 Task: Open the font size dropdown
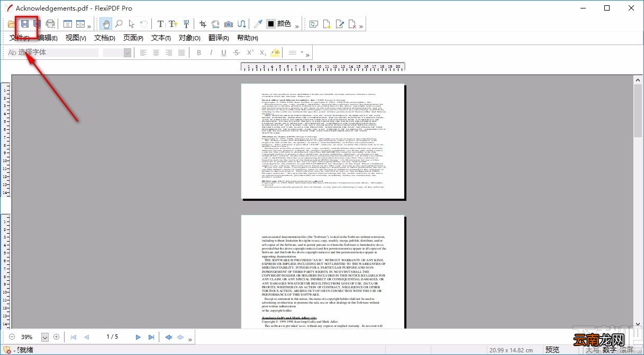[128, 52]
